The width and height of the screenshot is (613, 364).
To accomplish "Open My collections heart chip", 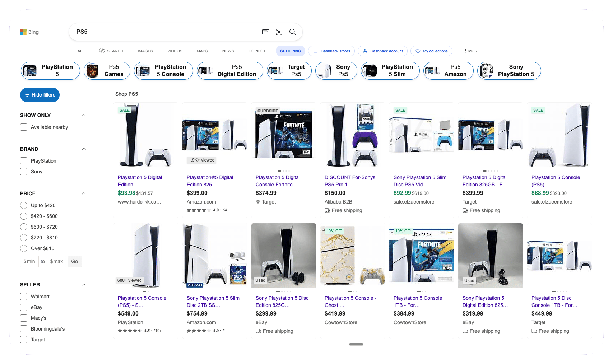I will [x=431, y=51].
